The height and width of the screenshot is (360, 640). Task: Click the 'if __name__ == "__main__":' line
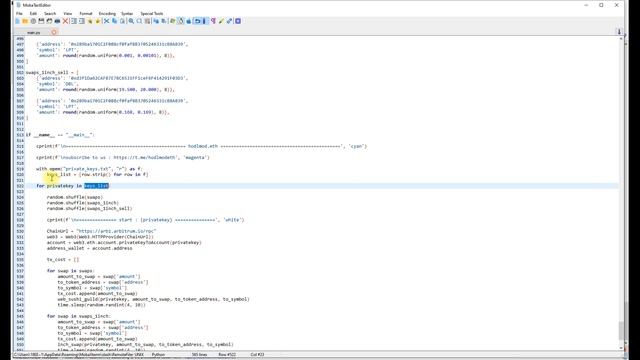[60, 135]
